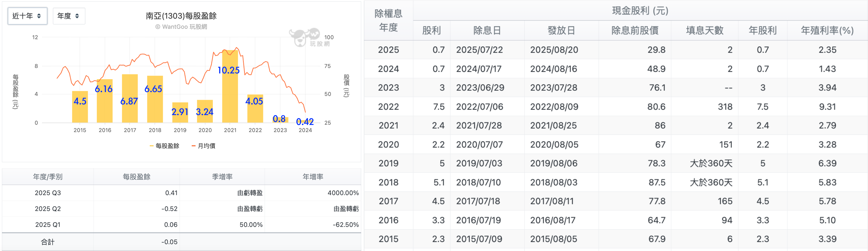Viewport: 868px width, 251px height.
Task: Select the 2025 Q2 row label
Action: pyautogui.click(x=48, y=209)
